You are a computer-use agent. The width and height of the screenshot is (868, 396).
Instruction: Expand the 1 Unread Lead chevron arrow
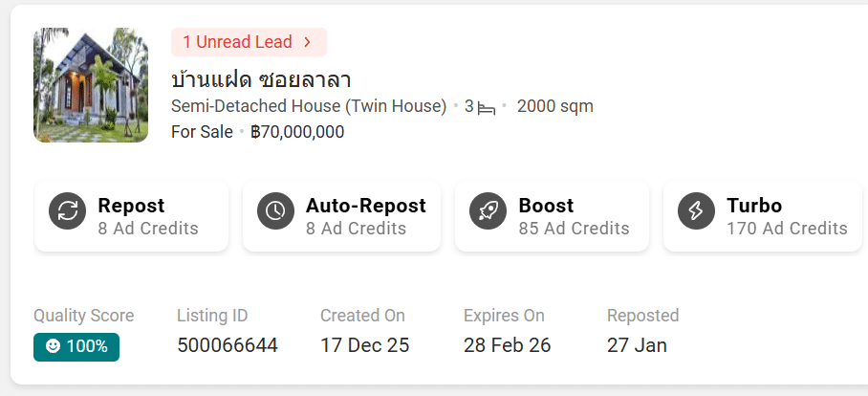tap(307, 42)
